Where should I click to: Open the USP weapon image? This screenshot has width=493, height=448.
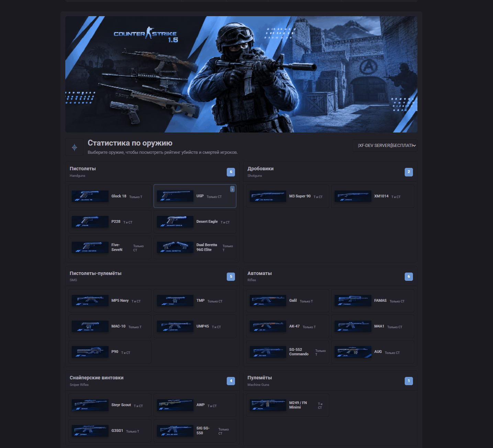(x=175, y=196)
